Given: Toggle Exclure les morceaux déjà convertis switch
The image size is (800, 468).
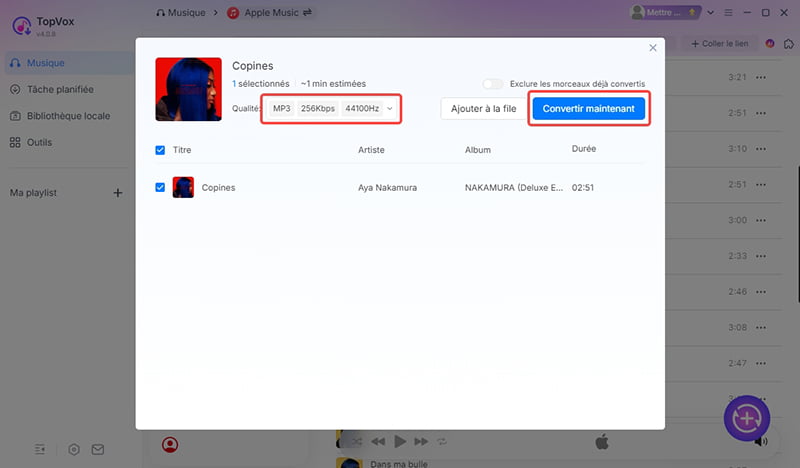Looking at the screenshot, I should tap(493, 84).
